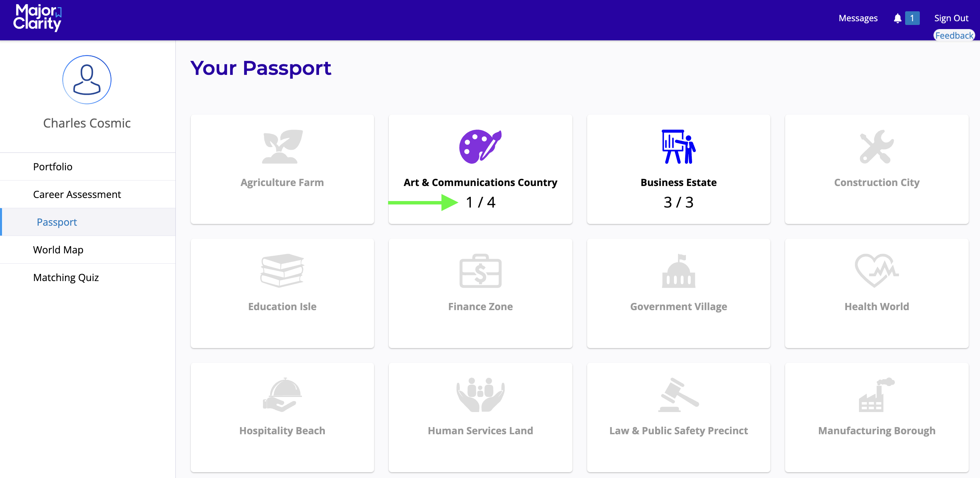Open the Finance Zone briefcase icon
The width and height of the screenshot is (980, 478).
(480, 271)
